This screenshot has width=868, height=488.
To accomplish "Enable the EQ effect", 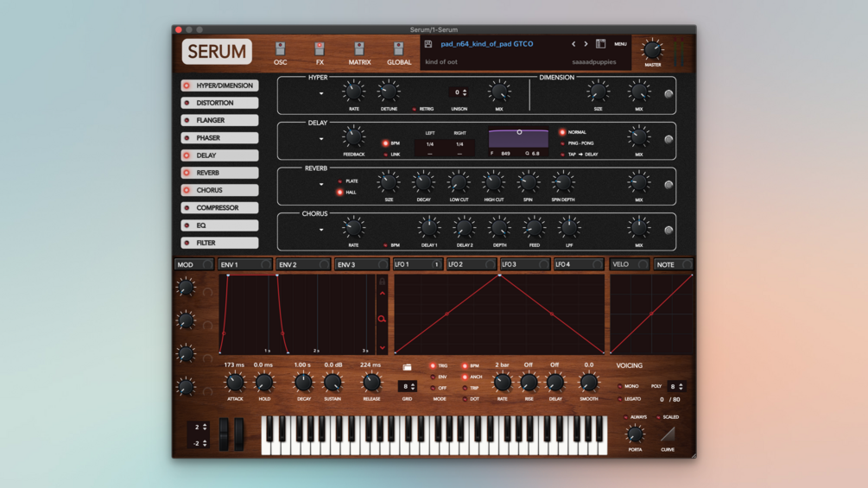I will (x=219, y=225).
